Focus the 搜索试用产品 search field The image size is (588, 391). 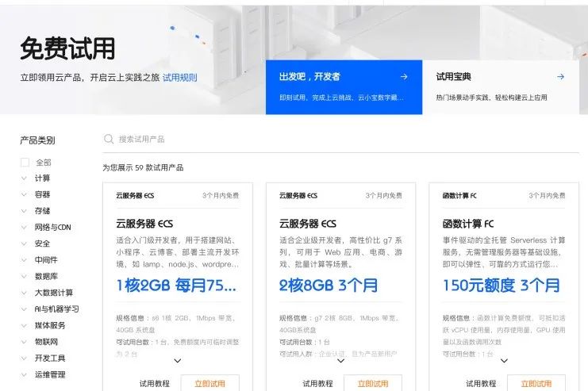coord(340,139)
